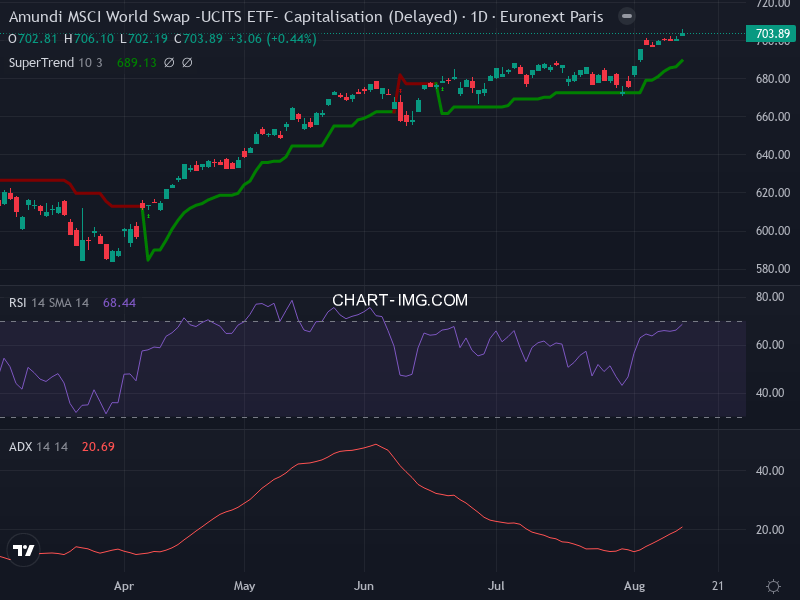Click the high price H706.10

89,39
